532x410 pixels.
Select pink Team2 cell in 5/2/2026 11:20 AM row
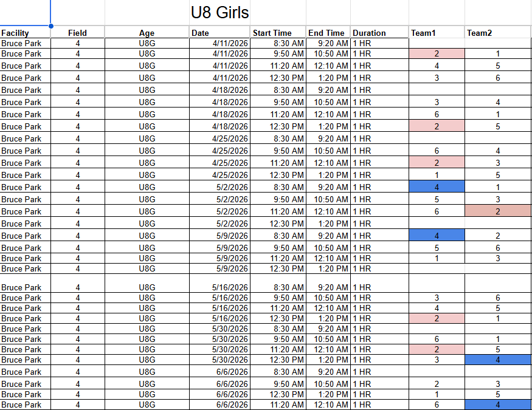coord(497,211)
